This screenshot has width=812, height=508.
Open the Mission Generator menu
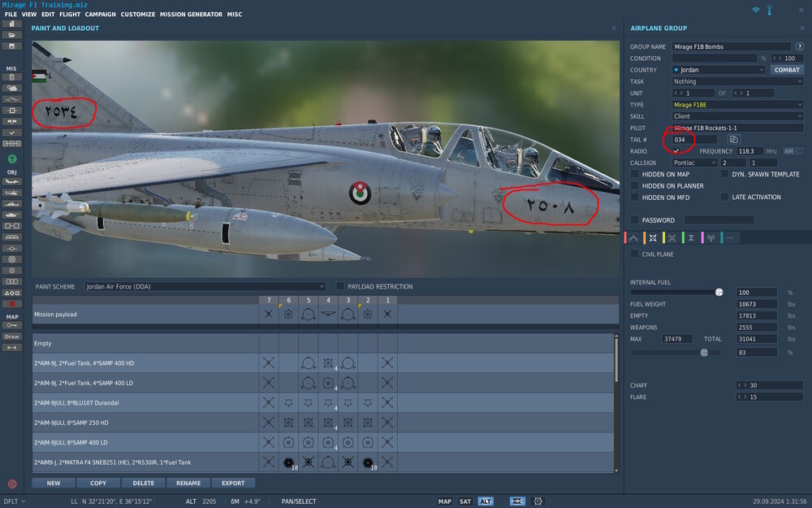(191, 15)
